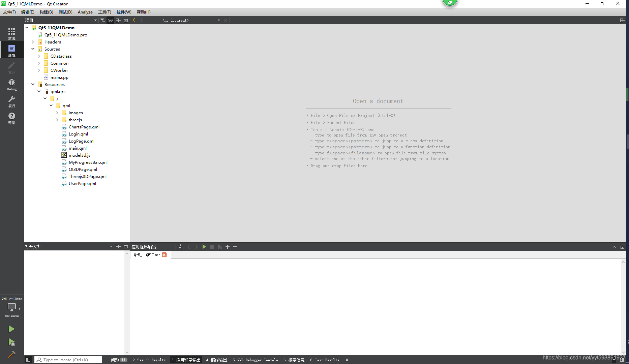The height and width of the screenshot is (364, 629).
Task: Re-run this run configuration in output pane
Action: pos(204,247)
